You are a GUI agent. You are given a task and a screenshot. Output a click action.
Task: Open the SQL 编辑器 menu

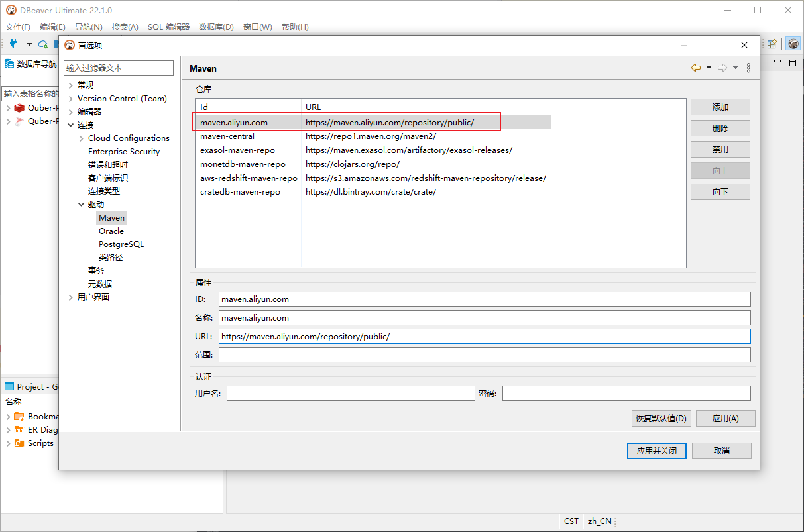(x=168, y=27)
